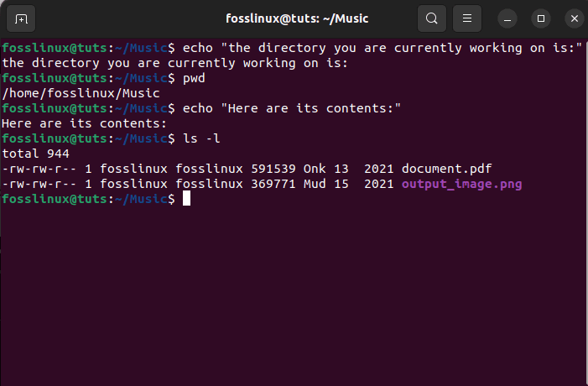The width and height of the screenshot is (588, 386).
Task: Click the "pwd" command text
Action: coord(194,78)
